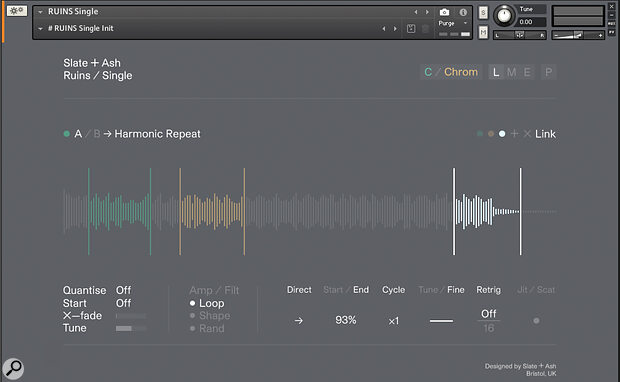Image resolution: width=620 pixels, height=382 pixels.
Task: Open the Chrom scale selector
Action: pyautogui.click(x=461, y=72)
